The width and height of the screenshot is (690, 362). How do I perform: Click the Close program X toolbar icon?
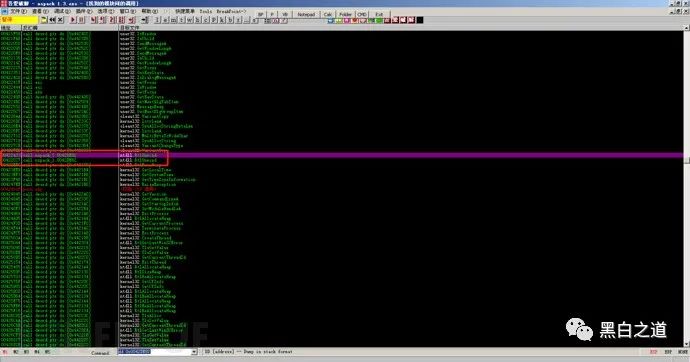pyautogui.click(x=60, y=20)
